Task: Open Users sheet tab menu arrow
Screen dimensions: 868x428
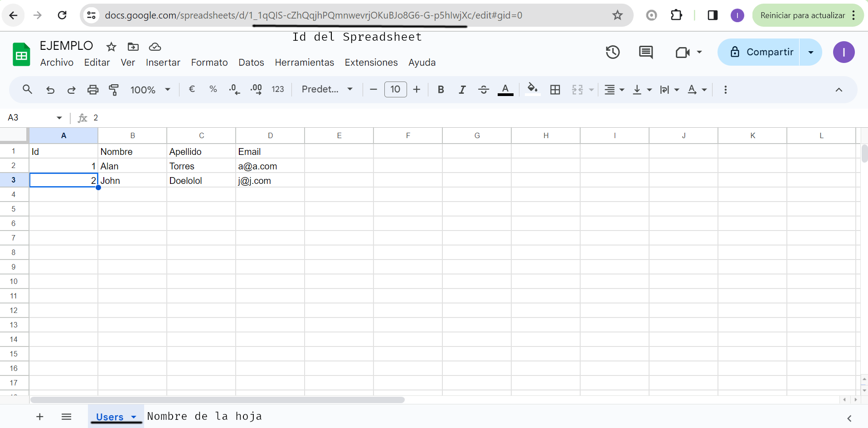Action: pyautogui.click(x=134, y=417)
